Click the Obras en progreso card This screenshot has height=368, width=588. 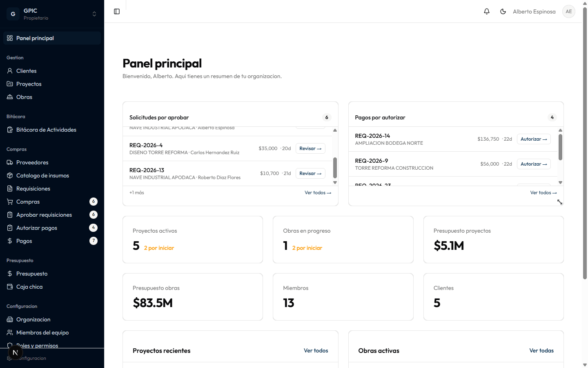[x=343, y=240]
